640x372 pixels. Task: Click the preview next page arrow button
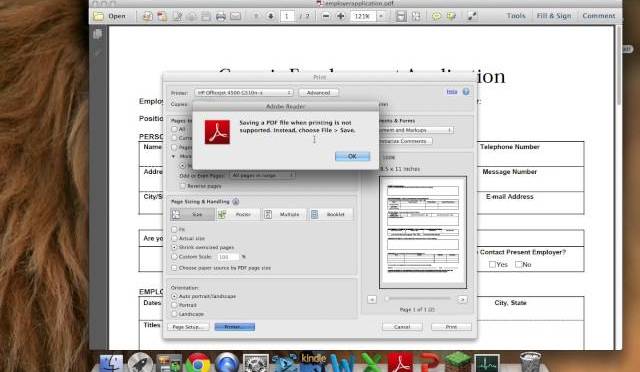click(x=462, y=299)
